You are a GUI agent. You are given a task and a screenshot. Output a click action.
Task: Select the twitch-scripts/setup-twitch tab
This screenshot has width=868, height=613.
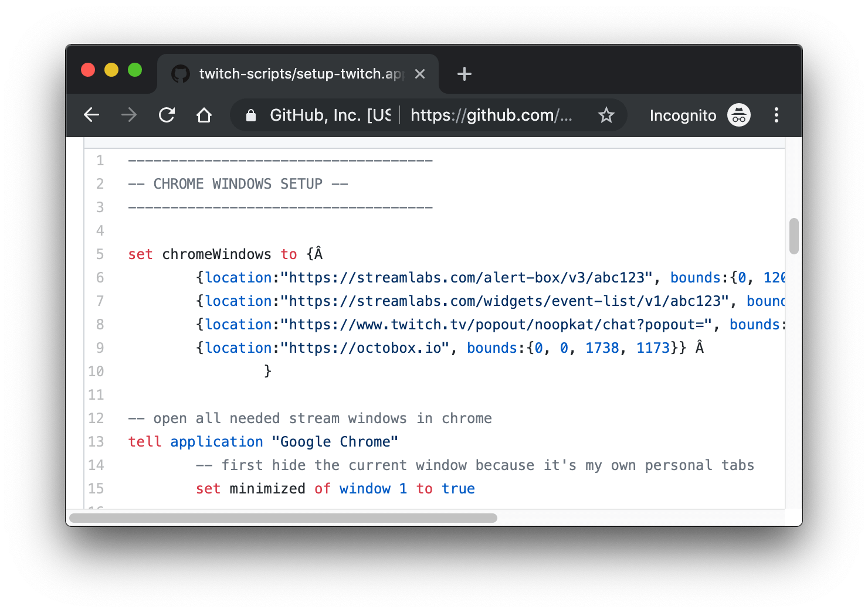298,74
